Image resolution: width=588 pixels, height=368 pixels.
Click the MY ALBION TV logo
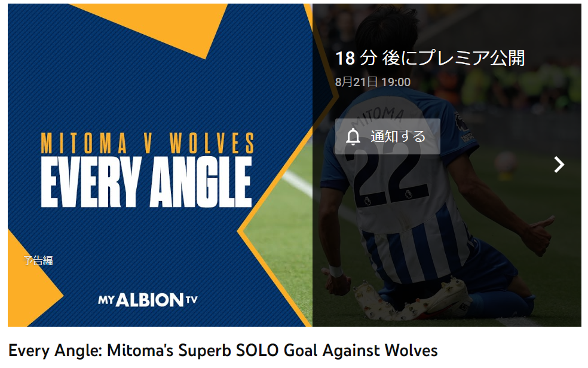(x=148, y=300)
